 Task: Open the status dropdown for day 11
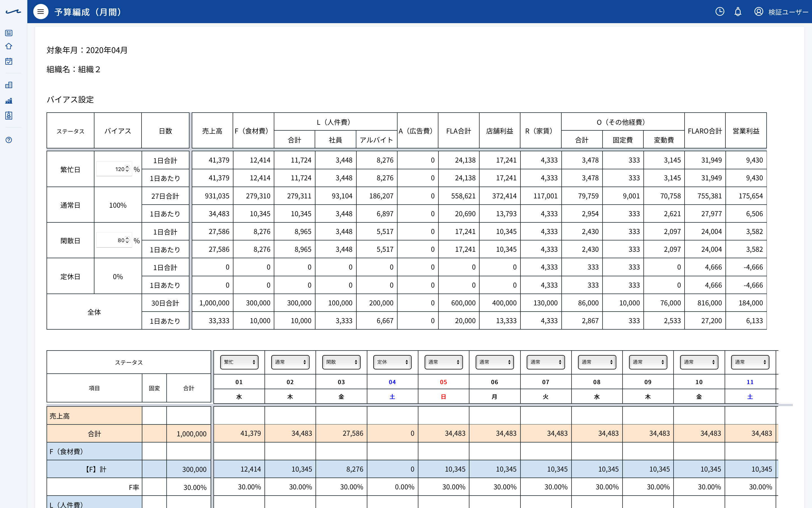(x=750, y=362)
